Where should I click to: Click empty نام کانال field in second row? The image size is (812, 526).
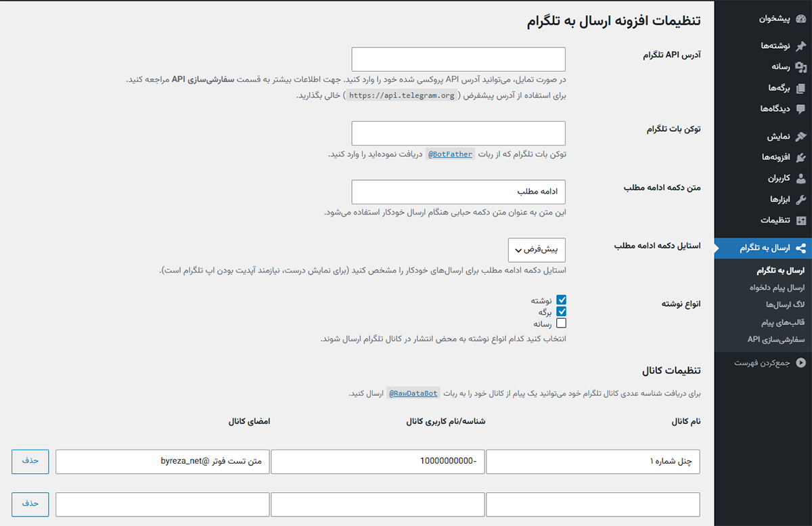(x=593, y=504)
